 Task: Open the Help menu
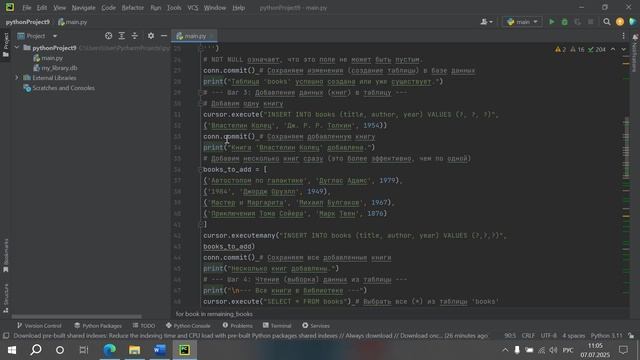[238, 8]
